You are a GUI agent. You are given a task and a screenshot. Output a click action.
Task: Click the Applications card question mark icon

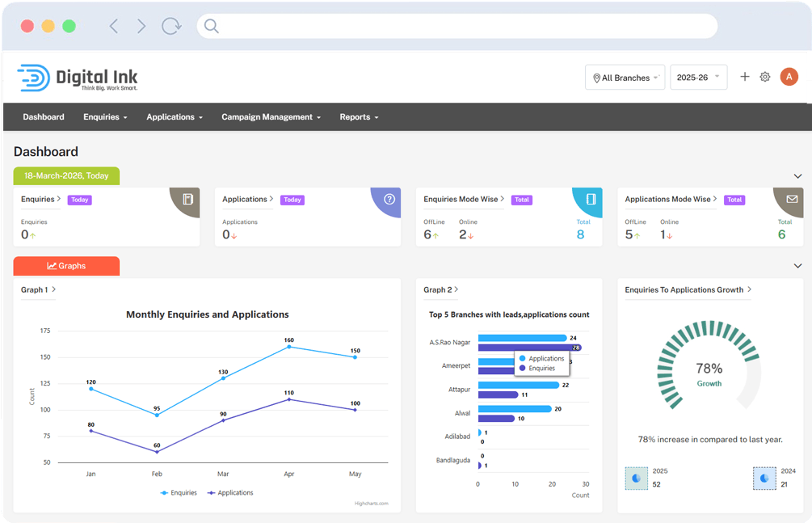click(x=389, y=200)
